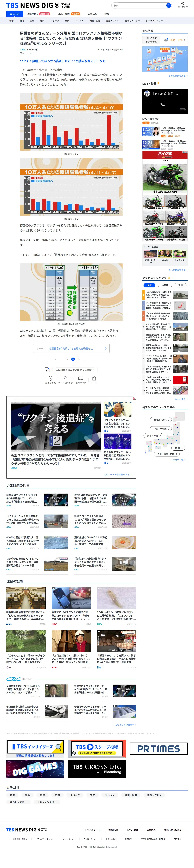
Task: Open the バイク館 motorcycle advertisement
Action: [165, 196]
